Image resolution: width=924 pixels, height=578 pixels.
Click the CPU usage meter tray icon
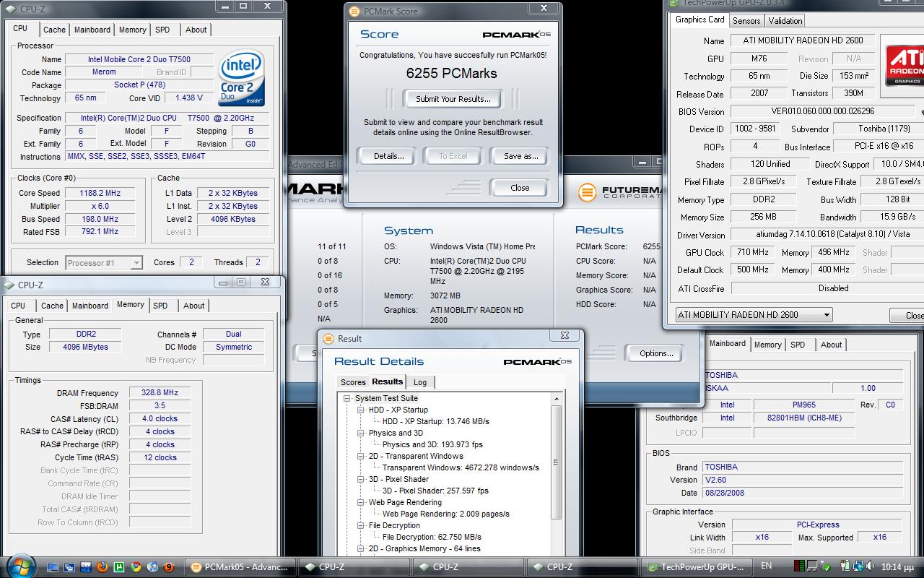click(x=799, y=566)
